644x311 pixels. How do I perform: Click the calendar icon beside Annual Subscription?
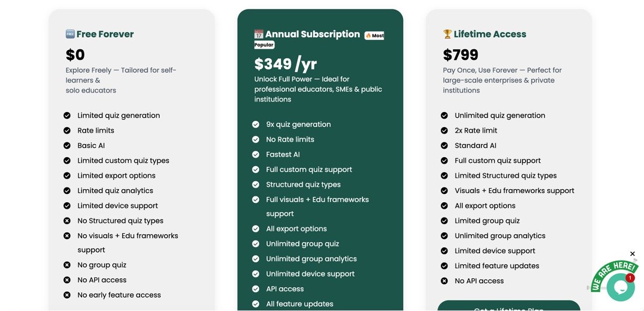(x=258, y=34)
